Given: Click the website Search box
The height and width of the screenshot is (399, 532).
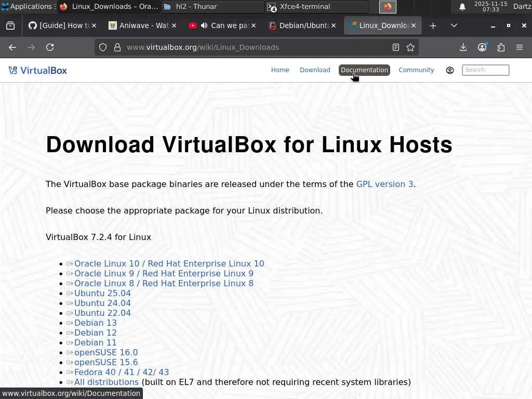Looking at the screenshot, I should tap(485, 70).
